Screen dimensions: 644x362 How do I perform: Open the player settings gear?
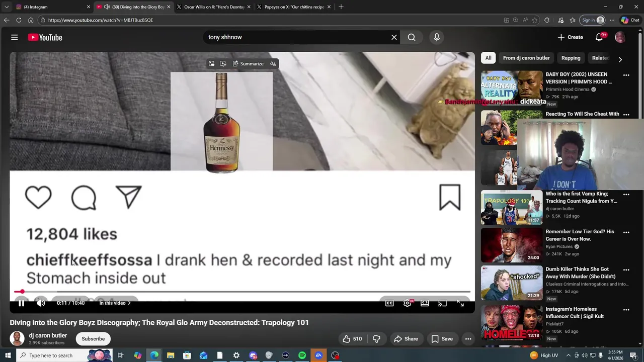click(407, 303)
